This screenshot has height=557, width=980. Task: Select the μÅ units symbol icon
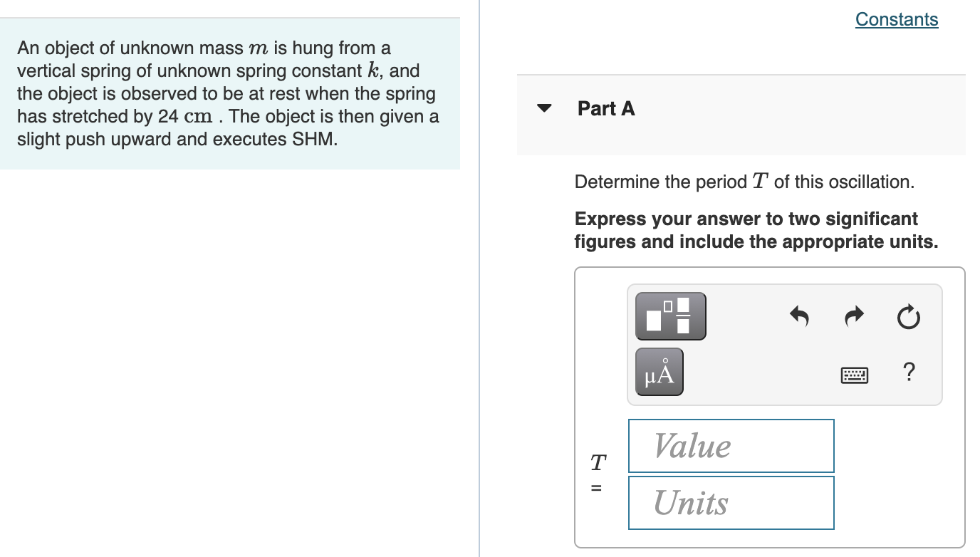659,371
